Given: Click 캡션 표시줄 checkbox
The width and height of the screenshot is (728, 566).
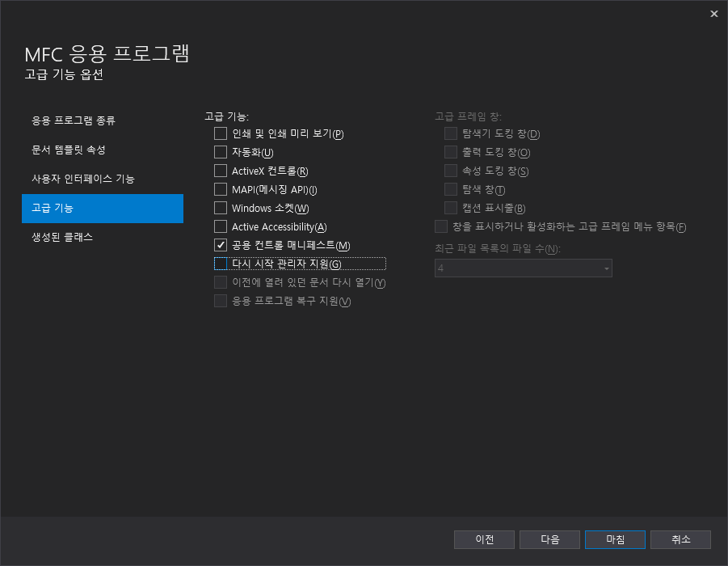Looking at the screenshot, I should (x=451, y=208).
